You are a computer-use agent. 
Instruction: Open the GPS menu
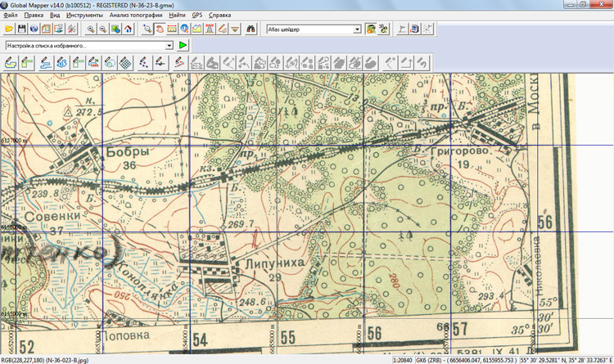click(x=197, y=15)
